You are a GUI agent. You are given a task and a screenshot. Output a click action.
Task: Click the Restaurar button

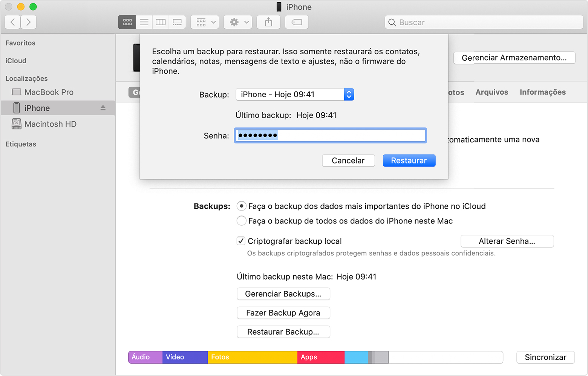[x=409, y=160]
